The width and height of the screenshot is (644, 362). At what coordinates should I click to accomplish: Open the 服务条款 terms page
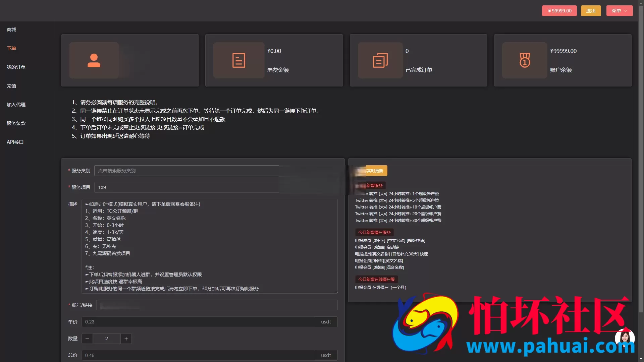coord(16,123)
